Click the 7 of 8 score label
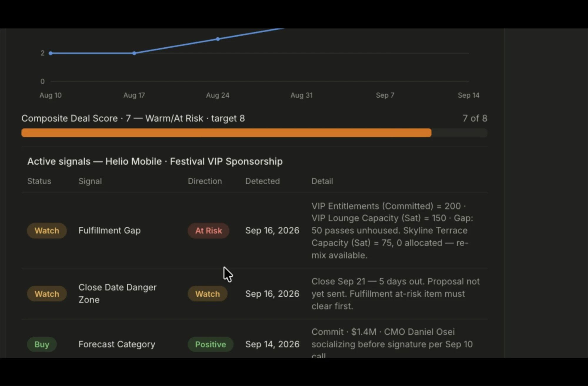The height and width of the screenshot is (386, 588). click(475, 118)
